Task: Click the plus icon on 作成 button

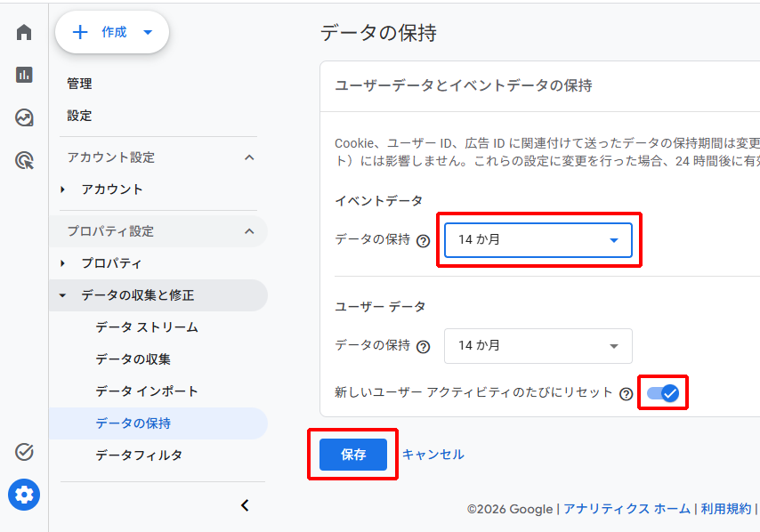Action: tap(80, 32)
